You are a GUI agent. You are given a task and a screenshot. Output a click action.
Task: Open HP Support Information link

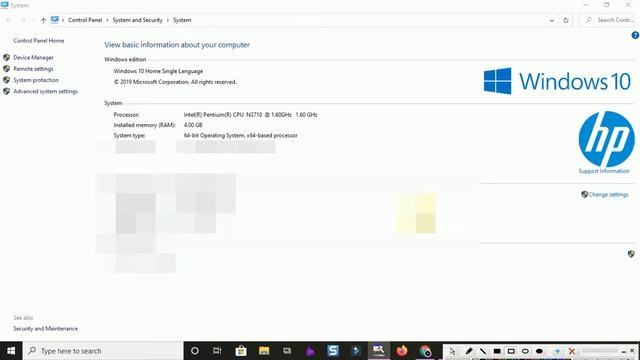coord(604,171)
